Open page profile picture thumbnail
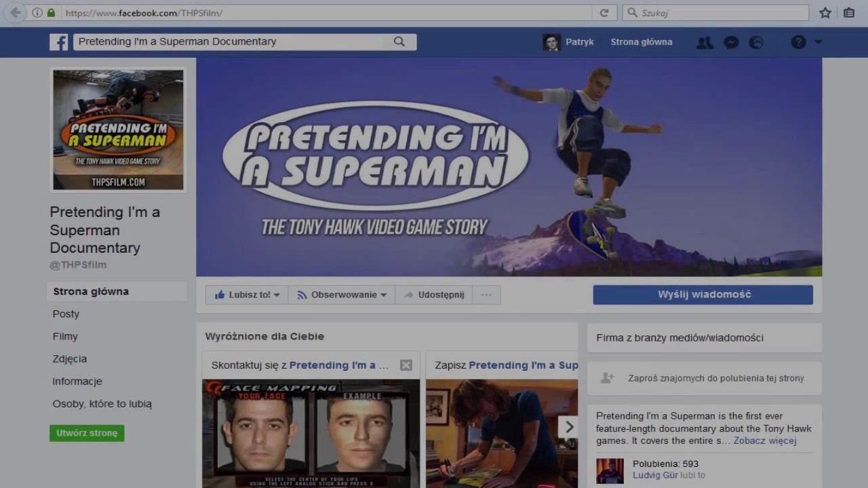 click(x=118, y=129)
